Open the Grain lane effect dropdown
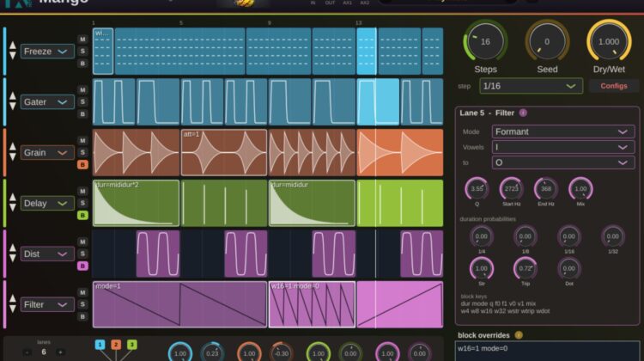 pyautogui.click(x=47, y=152)
